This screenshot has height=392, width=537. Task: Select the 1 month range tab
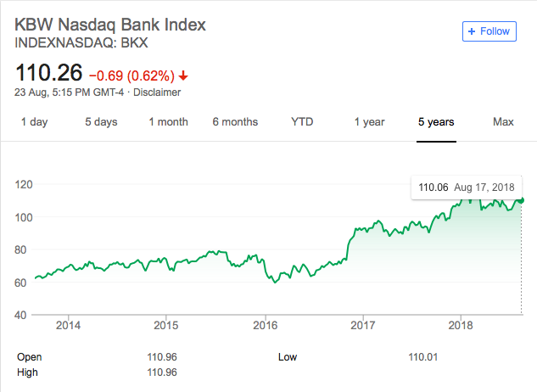click(168, 122)
